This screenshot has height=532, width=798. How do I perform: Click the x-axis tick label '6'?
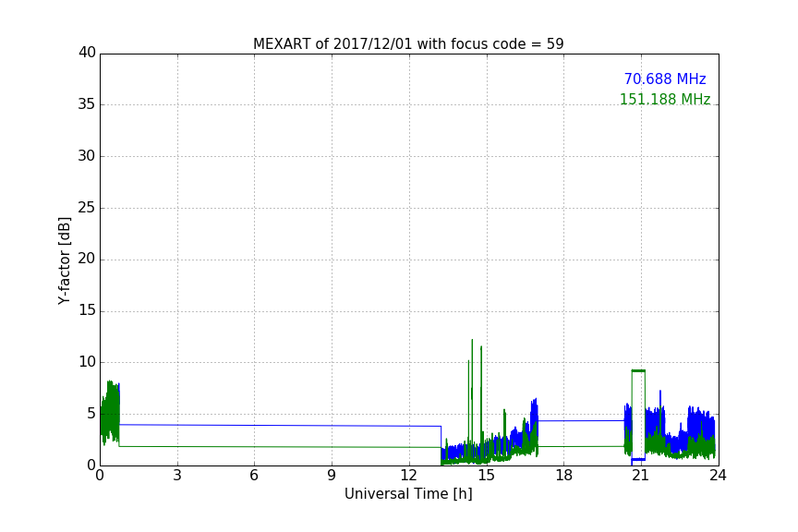pyautogui.click(x=254, y=476)
